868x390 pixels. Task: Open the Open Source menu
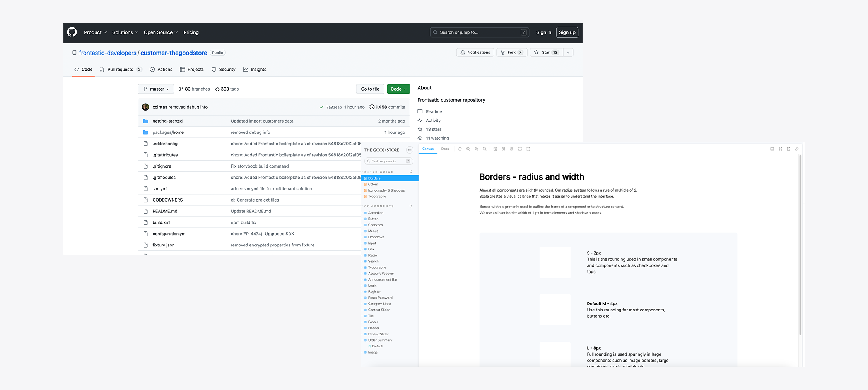pyautogui.click(x=161, y=32)
